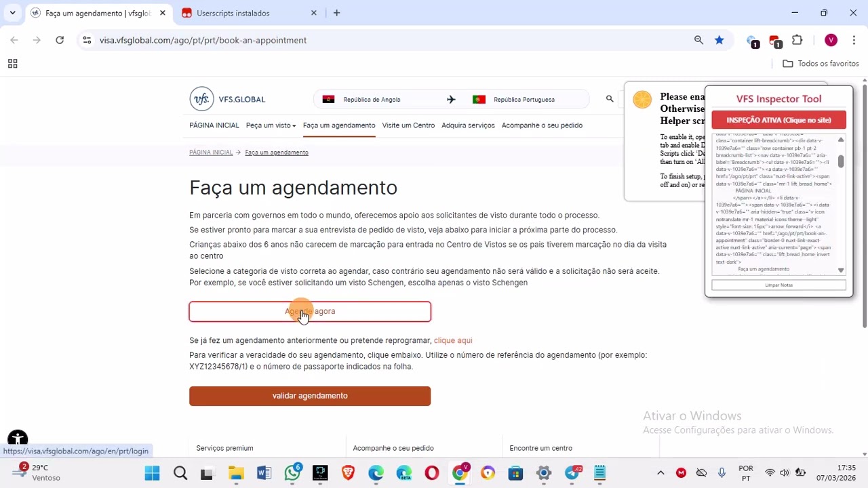Reload the current page
This screenshot has height=488, width=868.
[x=60, y=40]
